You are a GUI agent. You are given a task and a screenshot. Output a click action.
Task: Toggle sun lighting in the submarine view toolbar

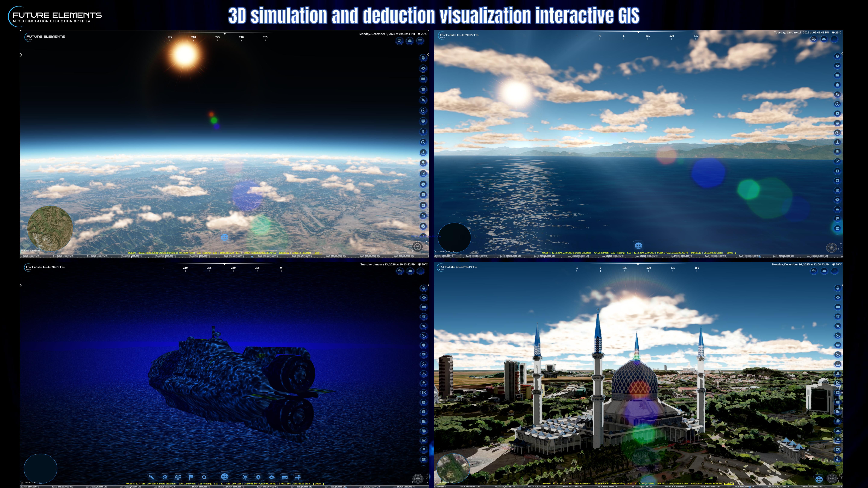[x=245, y=477]
